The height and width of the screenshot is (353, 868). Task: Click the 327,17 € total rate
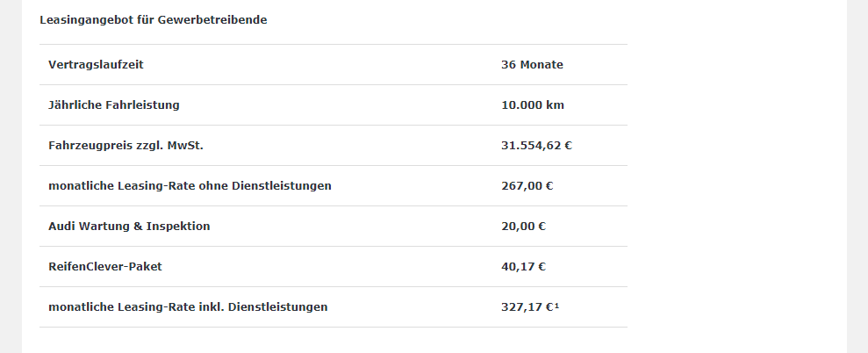point(527,307)
